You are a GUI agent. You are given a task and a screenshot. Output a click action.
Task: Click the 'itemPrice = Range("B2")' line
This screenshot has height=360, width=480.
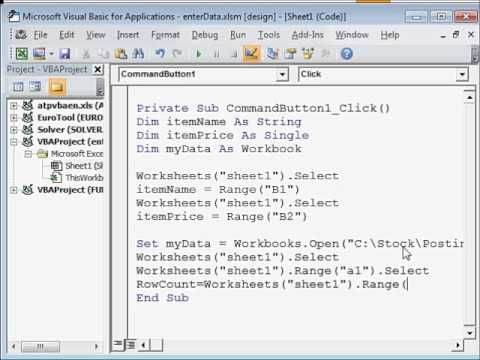[222, 217]
